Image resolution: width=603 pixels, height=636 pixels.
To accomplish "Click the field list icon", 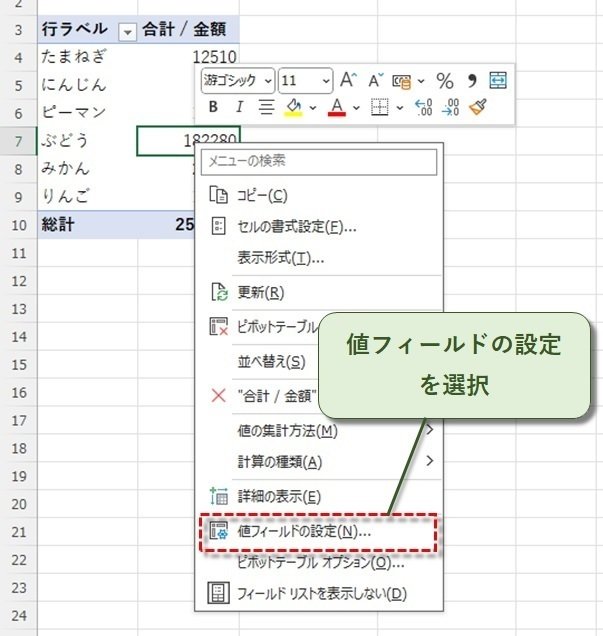I will (219, 593).
